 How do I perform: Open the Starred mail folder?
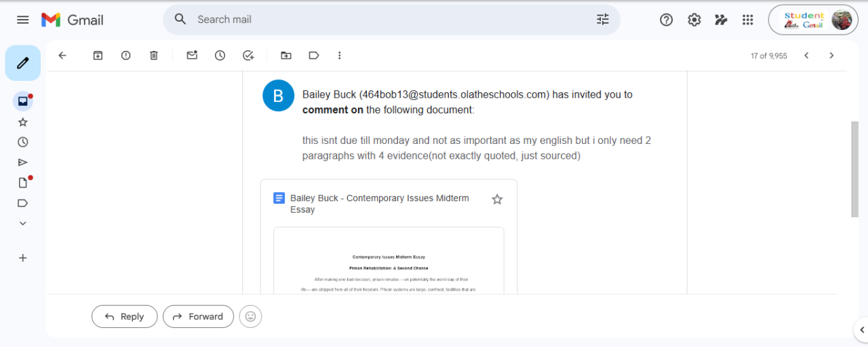[23, 122]
